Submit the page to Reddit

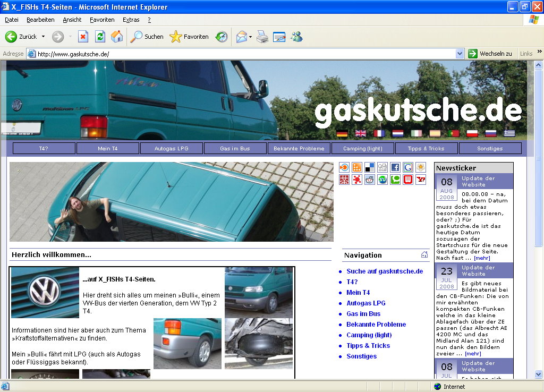pyautogui.click(x=370, y=180)
